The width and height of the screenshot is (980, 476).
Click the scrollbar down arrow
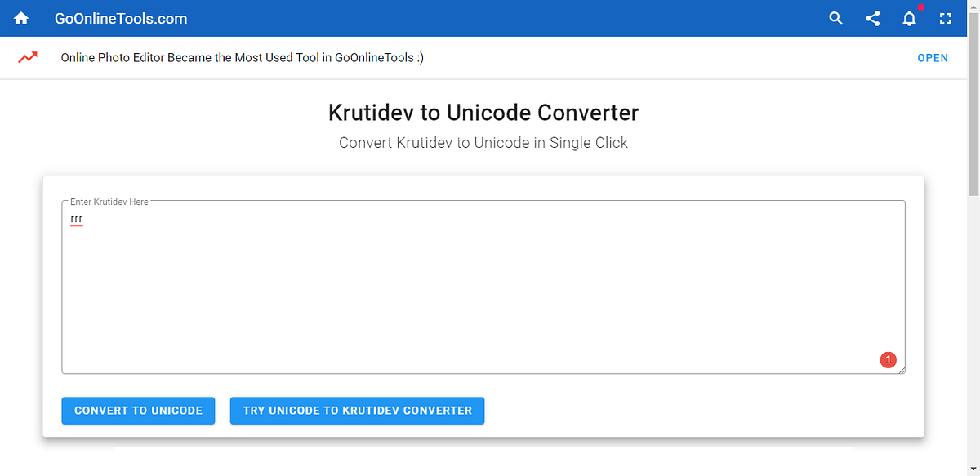click(973, 467)
